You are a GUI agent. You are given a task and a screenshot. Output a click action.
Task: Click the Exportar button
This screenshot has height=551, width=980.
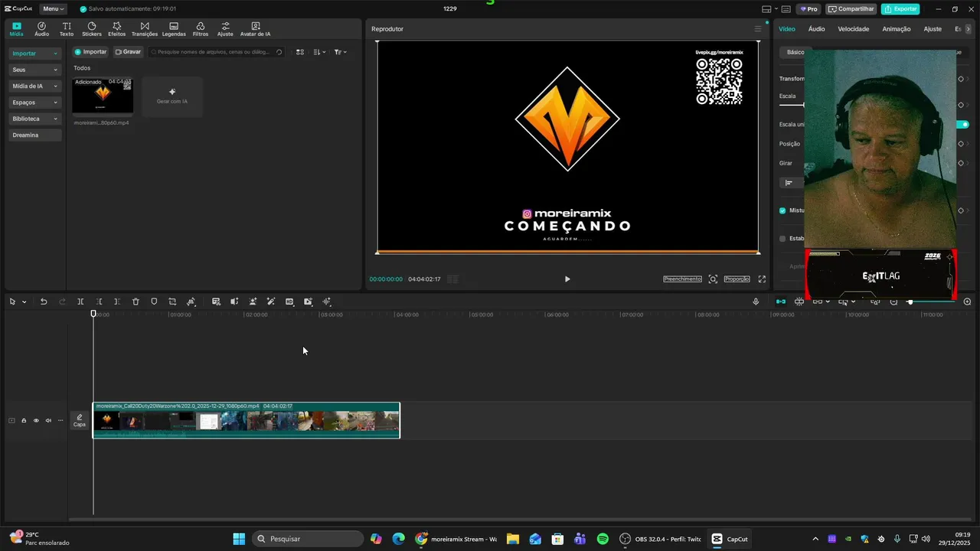(x=900, y=9)
